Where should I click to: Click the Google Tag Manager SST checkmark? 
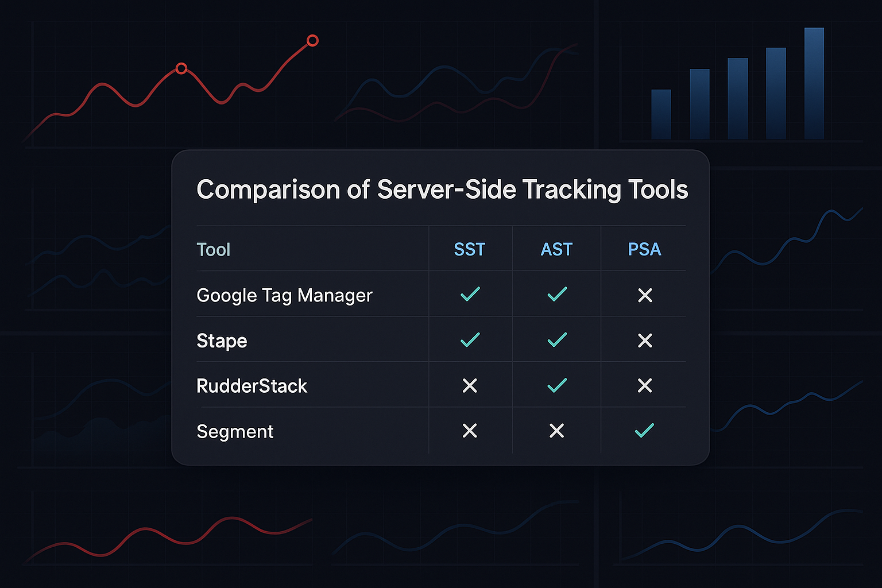470,295
